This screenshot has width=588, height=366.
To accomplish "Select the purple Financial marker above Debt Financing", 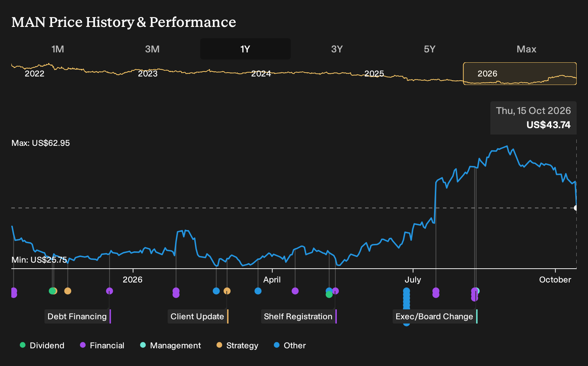I will [110, 291].
